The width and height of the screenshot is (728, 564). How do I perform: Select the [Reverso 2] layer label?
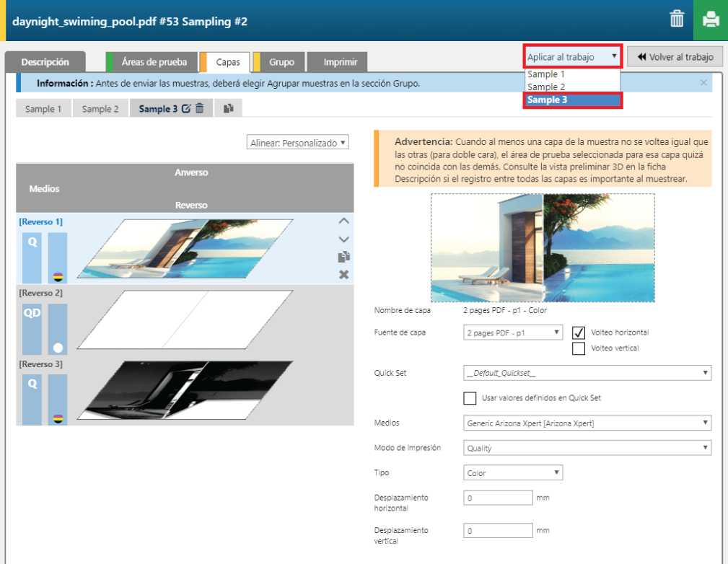[41, 293]
